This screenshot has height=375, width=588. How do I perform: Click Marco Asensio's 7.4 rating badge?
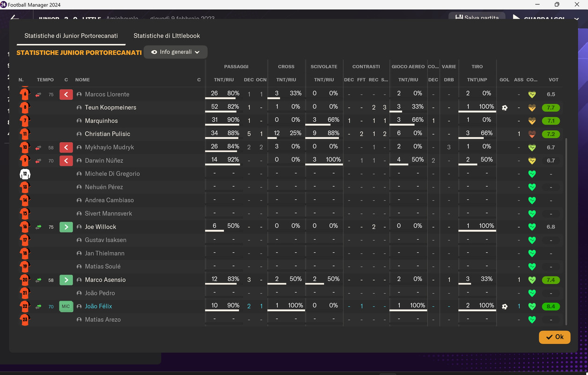(x=551, y=280)
